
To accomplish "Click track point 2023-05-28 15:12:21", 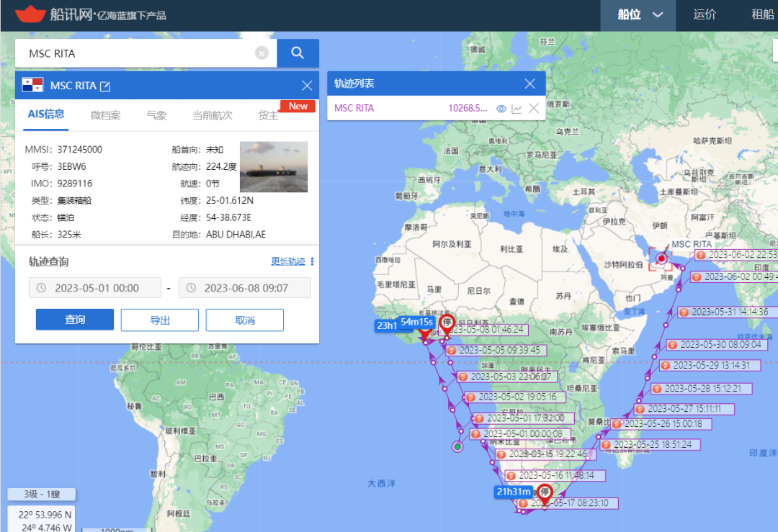I will (702, 389).
